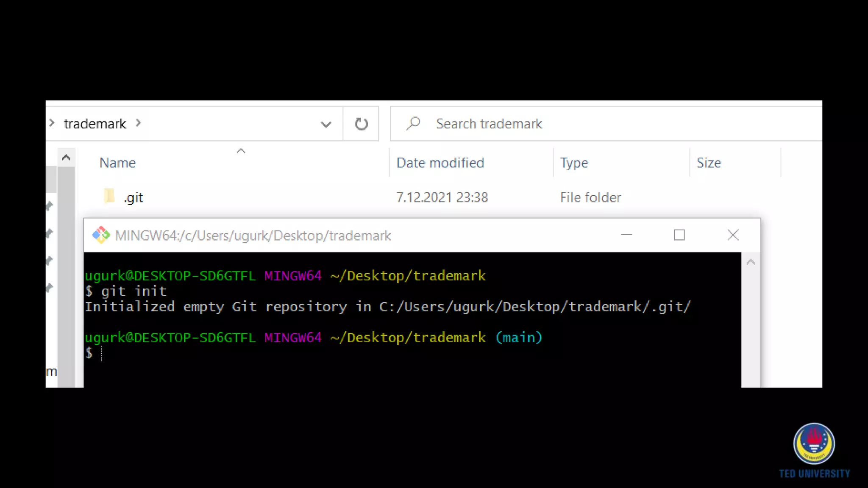Click the bottommost pin icon in navigation pane
Screen dimensions: 868x488
(50, 288)
